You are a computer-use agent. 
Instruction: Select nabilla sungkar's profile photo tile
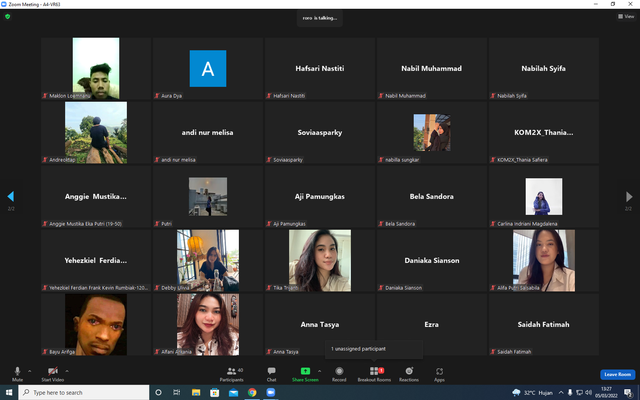(432, 133)
